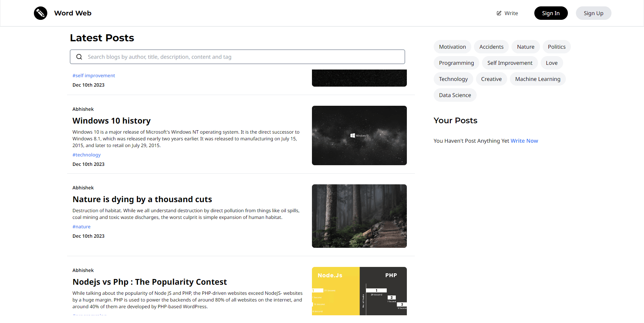Open the Windows 10 history post title
This screenshot has width=644, height=323.
click(111, 121)
